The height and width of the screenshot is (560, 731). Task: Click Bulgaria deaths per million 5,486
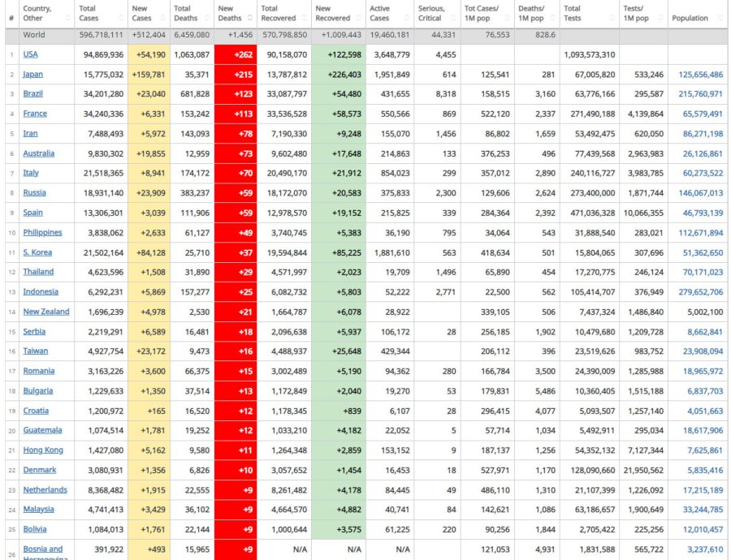click(x=545, y=391)
